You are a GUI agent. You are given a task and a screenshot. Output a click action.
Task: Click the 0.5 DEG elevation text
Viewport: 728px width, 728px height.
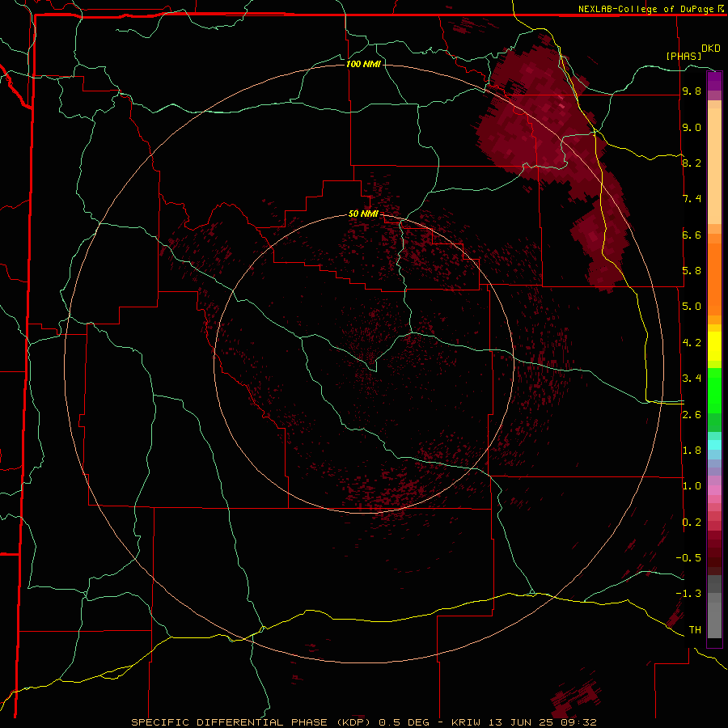(x=406, y=722)
